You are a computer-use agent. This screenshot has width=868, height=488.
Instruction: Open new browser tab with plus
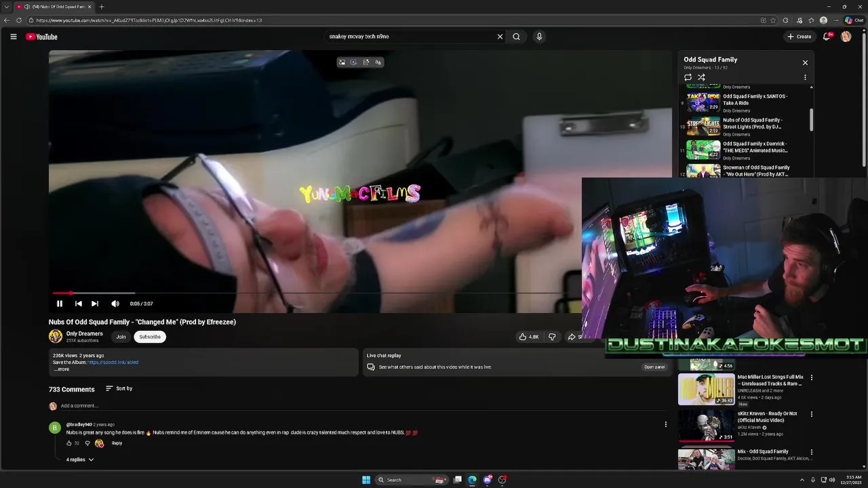point(101,7)
